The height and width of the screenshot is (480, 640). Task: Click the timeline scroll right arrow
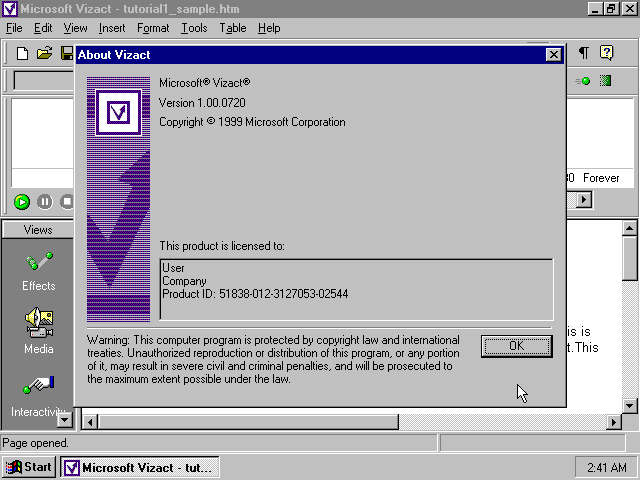[x=584, y=200]
